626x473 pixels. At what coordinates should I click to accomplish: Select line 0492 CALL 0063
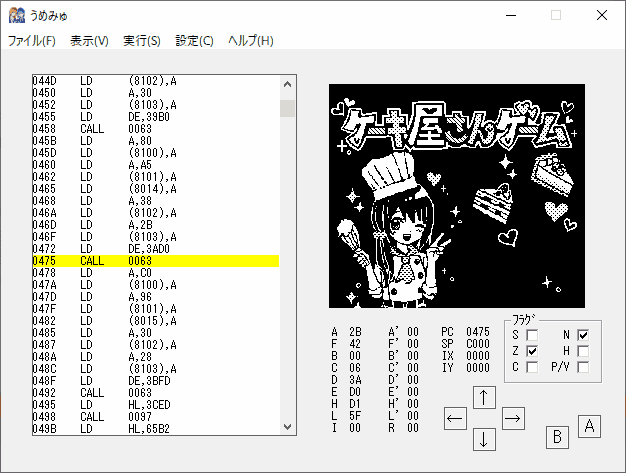coord(156,393)
